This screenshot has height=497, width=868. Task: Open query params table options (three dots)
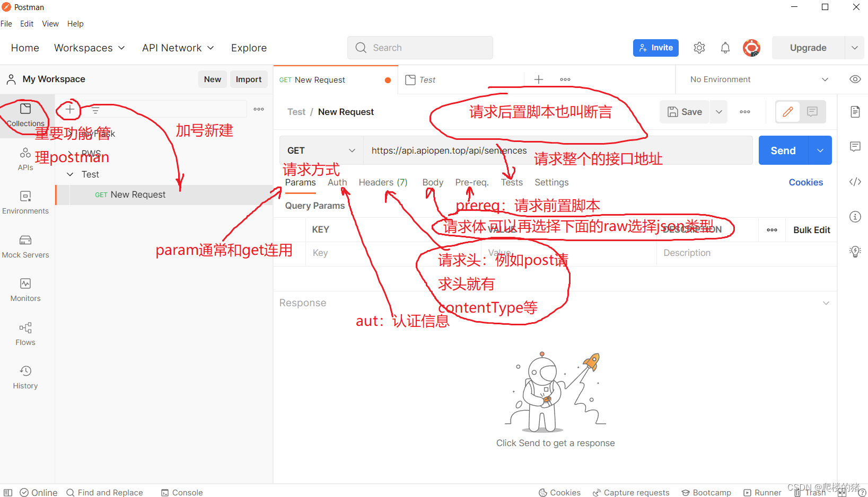pyautogui.click(x=772, y=230)
